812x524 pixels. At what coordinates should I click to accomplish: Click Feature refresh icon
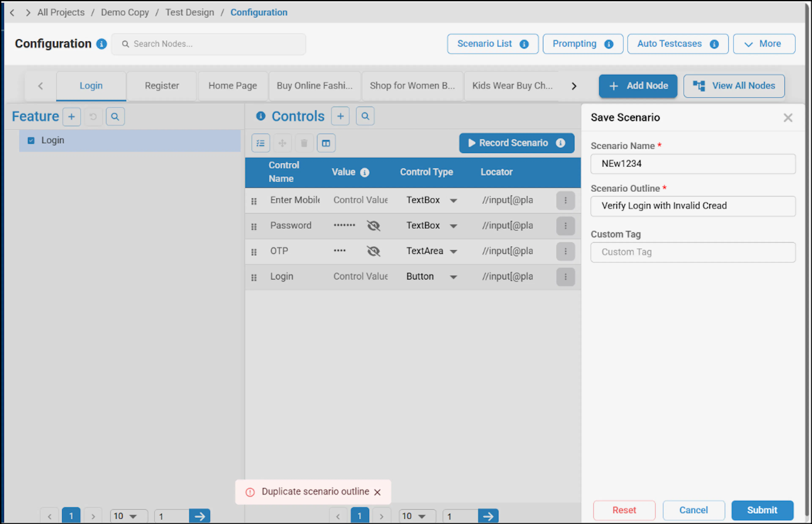[x=93, y=117]
